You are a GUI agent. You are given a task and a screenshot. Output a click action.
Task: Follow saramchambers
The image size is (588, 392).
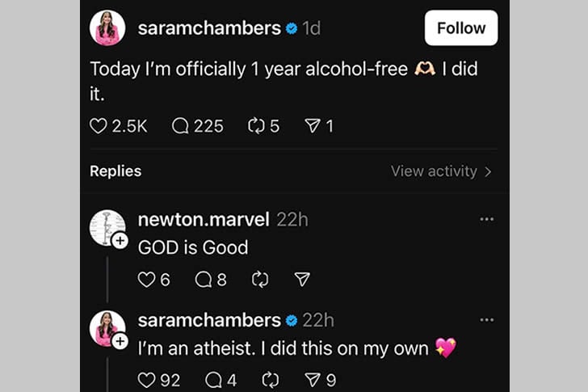460,28
